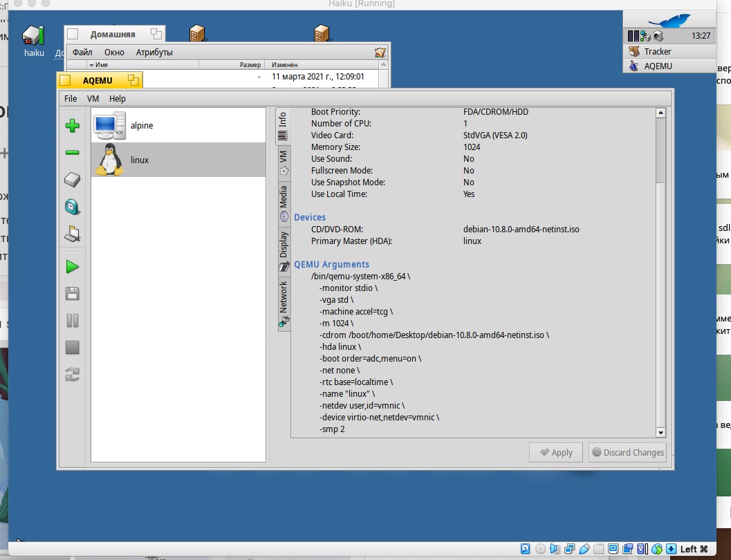This screenshot has height=560, width=731.
Task: Start the VM with green play arrow
Action: (72, 267)
